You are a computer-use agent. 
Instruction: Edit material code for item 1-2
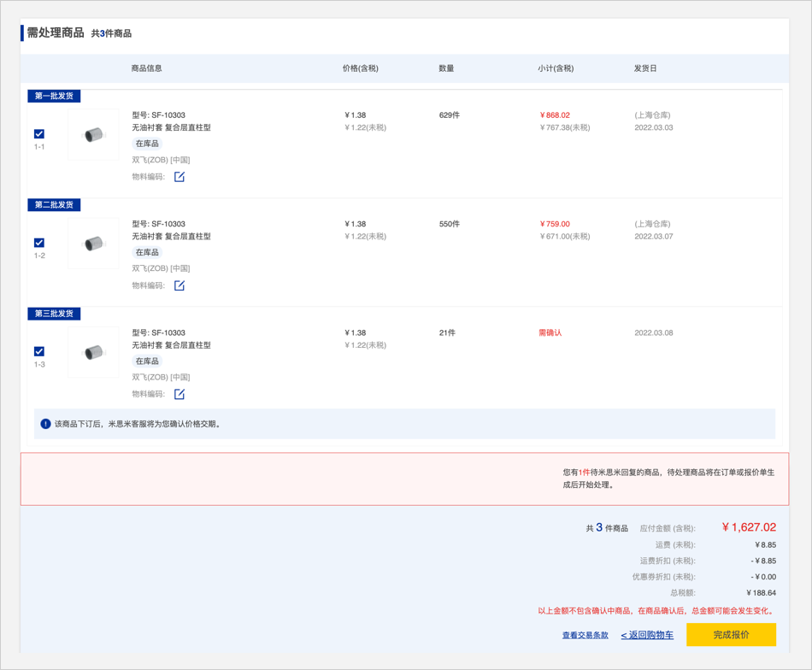pos(179,285)
